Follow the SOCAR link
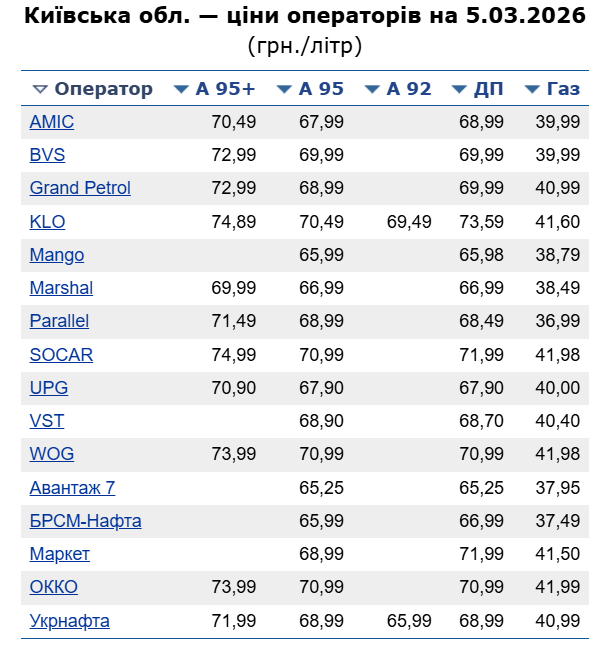Viewport: 610px width, 658px height. pos(61,355)
